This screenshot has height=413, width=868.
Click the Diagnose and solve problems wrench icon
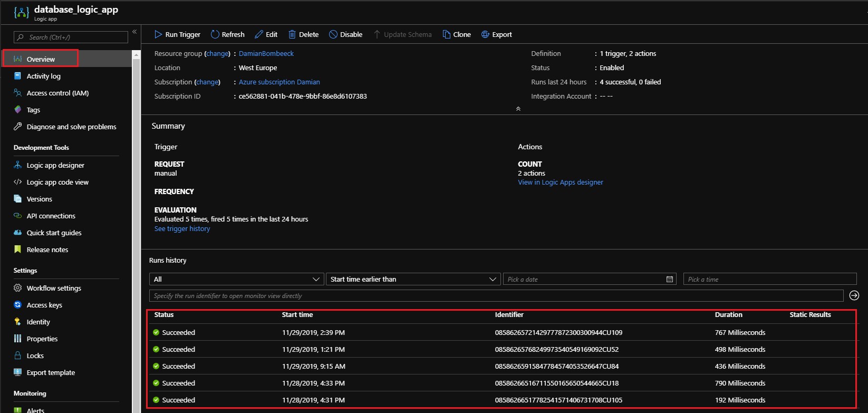point(17,127)
